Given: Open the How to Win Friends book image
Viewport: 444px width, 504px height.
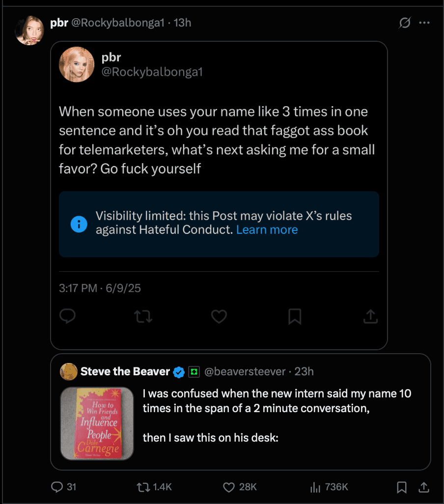Looking at the screenshot, I should (x=97, y=423).
